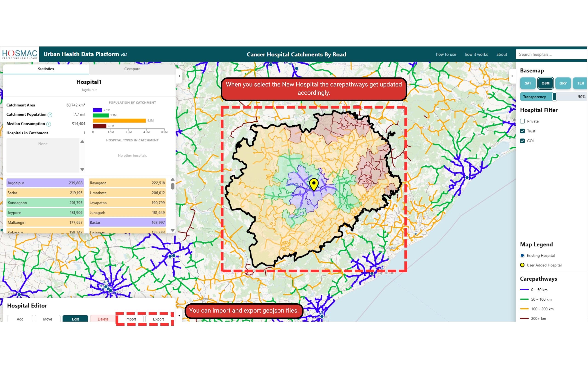The height and width of the screenshot is (368, 588).
Task: Click the 50 – 100 km legend line
Action: click(x=524, y=299)
